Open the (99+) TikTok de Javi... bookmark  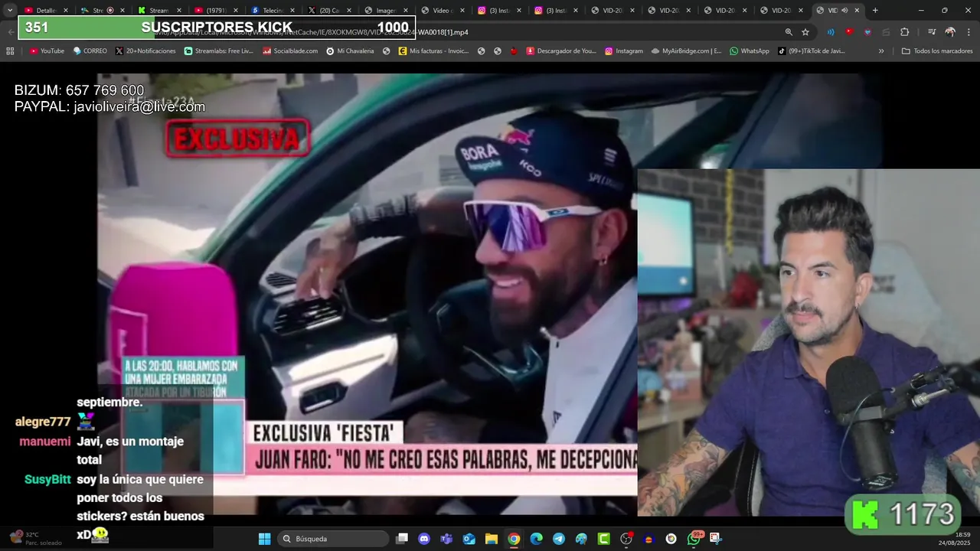pos(812,51)
